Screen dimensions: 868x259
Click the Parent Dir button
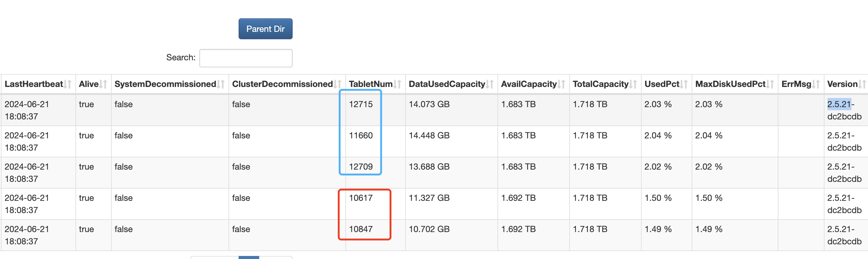point(265,29)
